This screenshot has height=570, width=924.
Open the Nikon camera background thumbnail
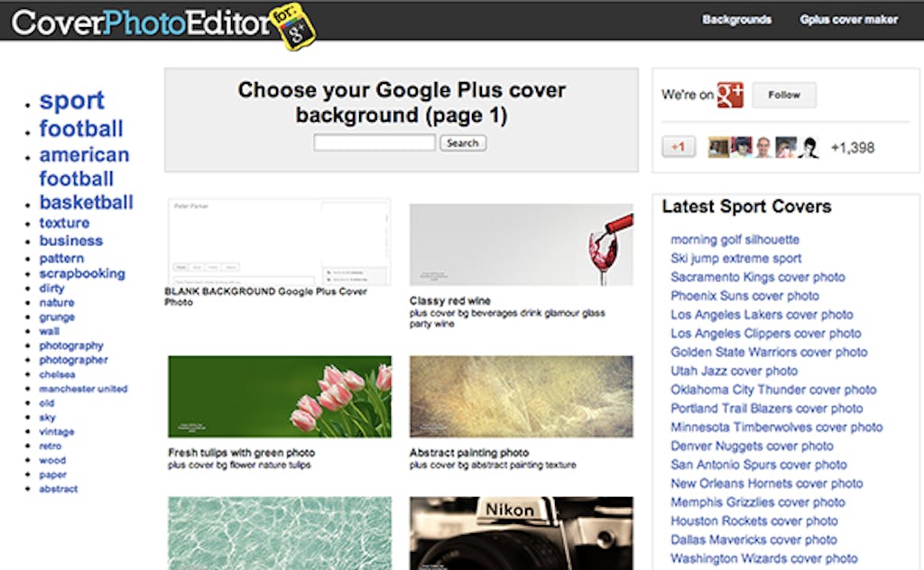pyautogui.click(x=521, y=533)
